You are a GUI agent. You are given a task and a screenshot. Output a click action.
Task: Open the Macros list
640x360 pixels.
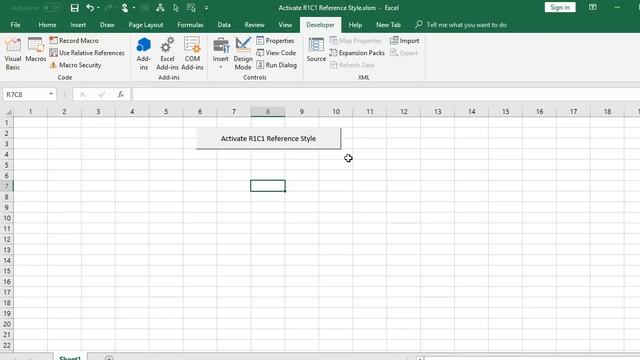(x=36, y=50)
